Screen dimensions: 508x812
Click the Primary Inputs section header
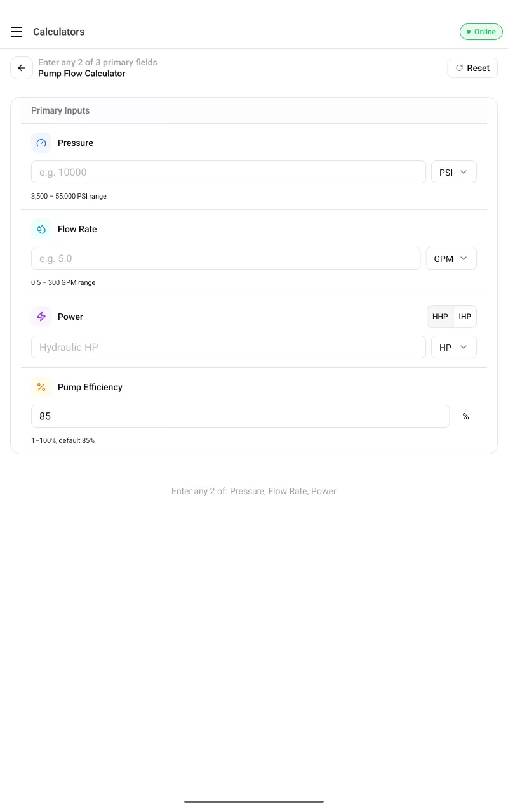coord(60,110)
